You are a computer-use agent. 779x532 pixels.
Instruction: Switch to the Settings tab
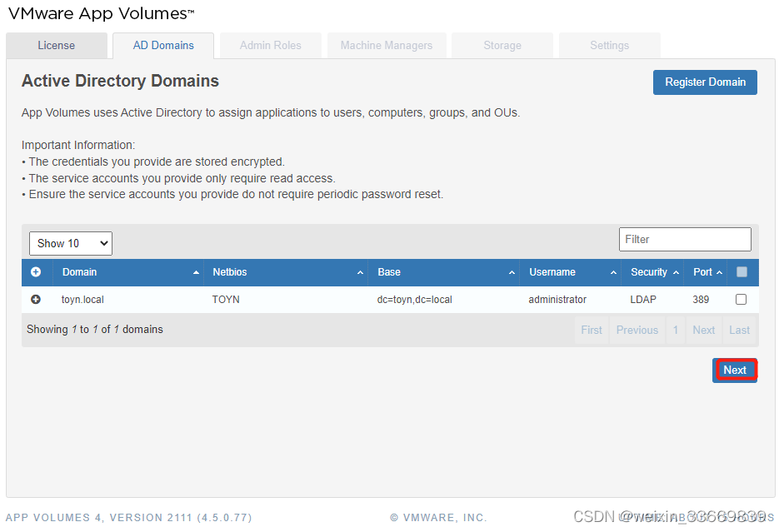610,46
